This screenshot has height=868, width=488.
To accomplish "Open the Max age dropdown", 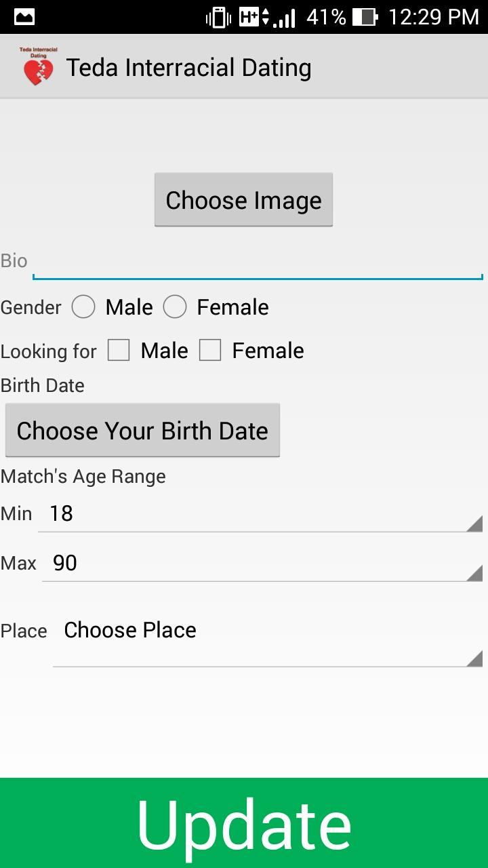I will (262, 564).
